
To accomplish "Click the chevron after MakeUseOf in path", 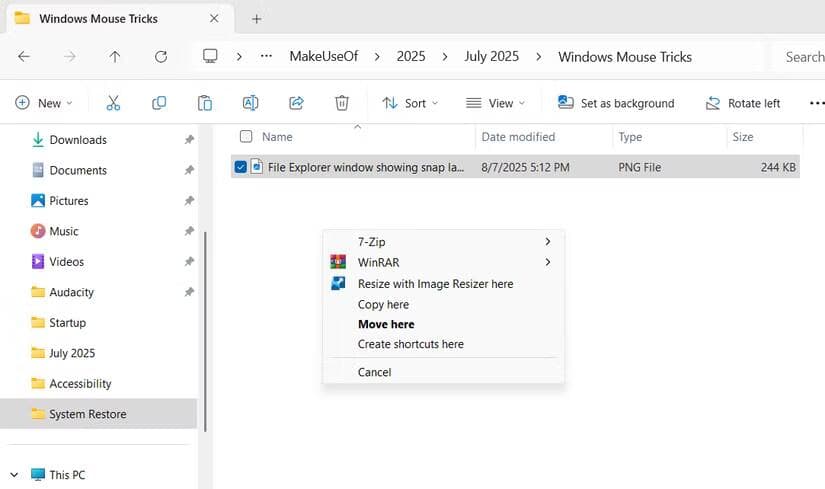I will [x=377, y=57].
